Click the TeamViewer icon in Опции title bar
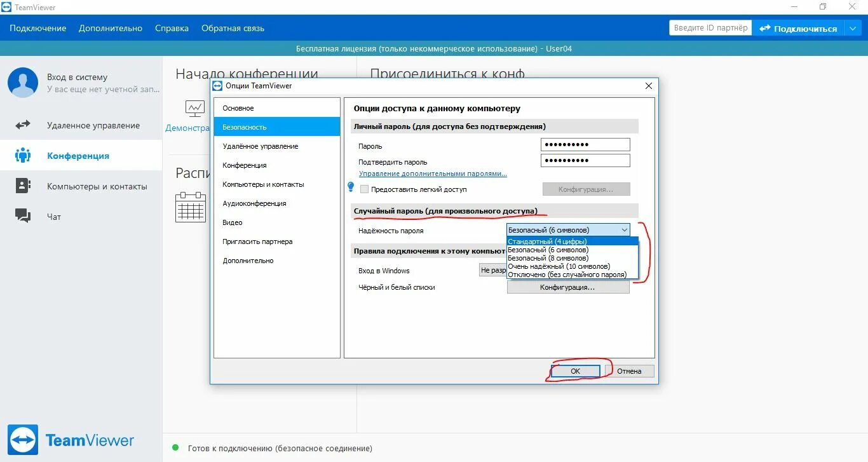 (217, 85)
